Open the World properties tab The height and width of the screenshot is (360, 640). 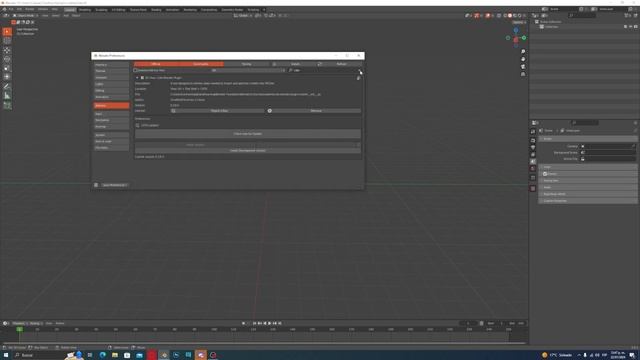[533, 169]
